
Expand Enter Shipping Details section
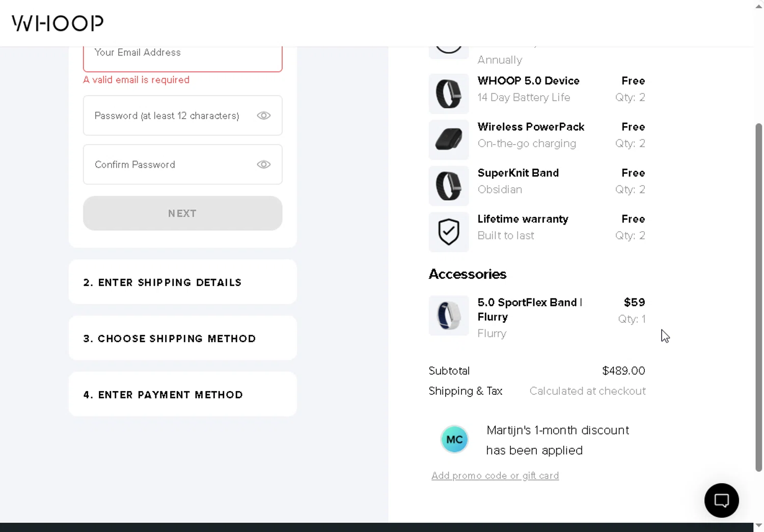click(183, 282)
